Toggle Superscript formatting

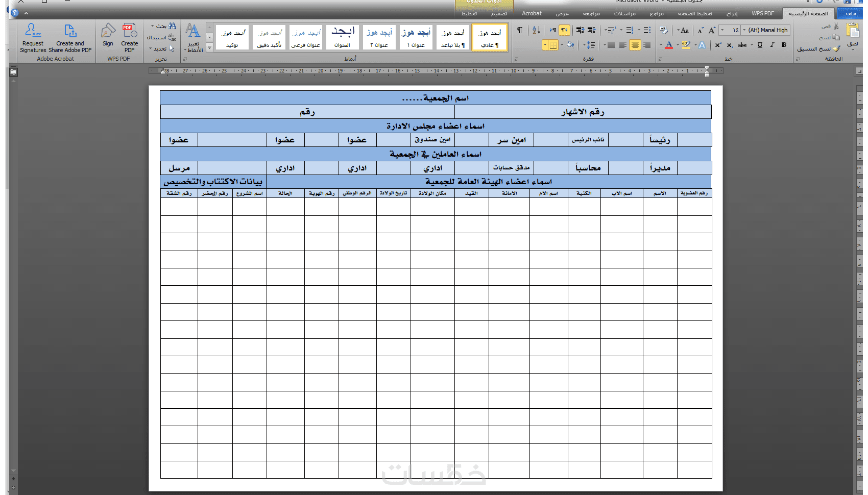click(718, 45)
